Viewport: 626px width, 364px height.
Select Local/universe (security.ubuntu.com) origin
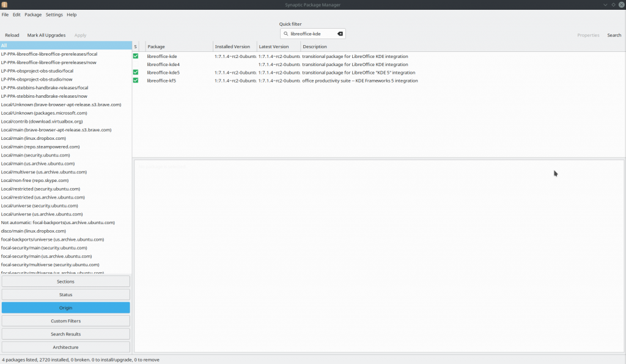click(40, 206)
